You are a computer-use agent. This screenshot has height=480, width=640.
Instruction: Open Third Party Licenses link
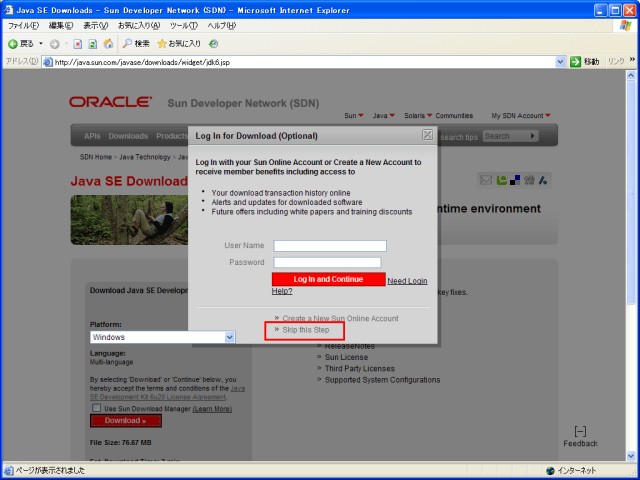click(360, 369)
